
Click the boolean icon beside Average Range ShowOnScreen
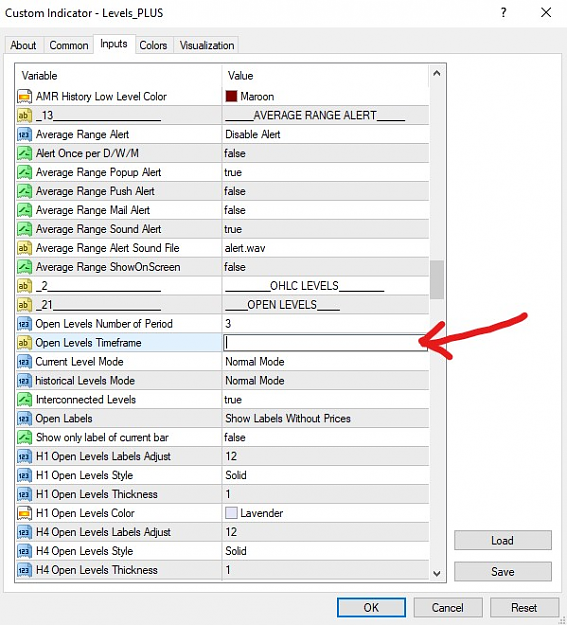point(24,267)
